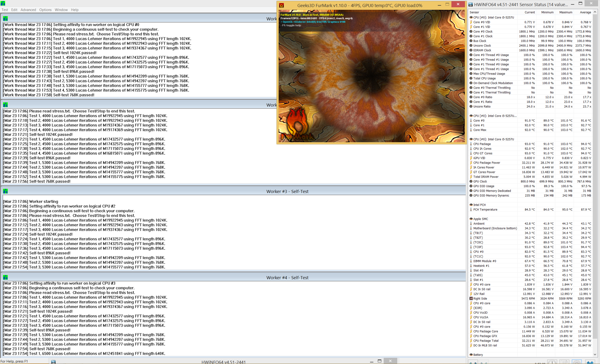
Task: Click the thermometer icon beside Ambient
Action: (471, 224)
